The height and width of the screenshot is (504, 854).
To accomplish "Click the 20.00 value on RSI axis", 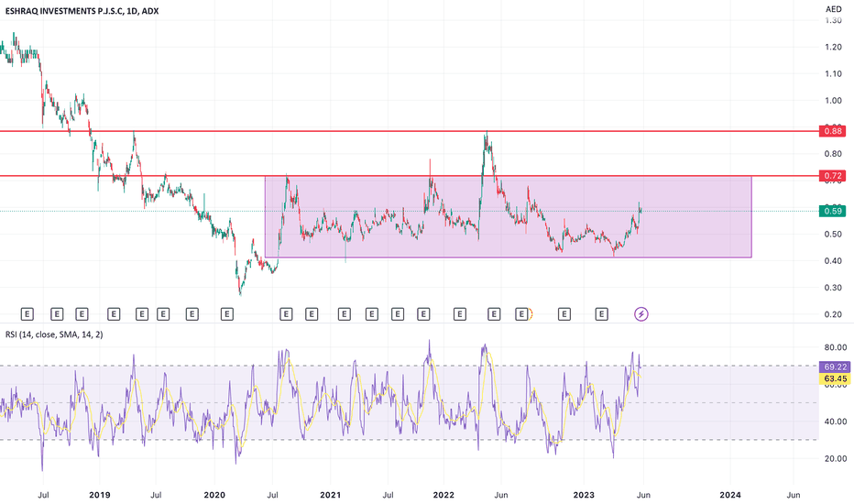I will pos(836,458).
